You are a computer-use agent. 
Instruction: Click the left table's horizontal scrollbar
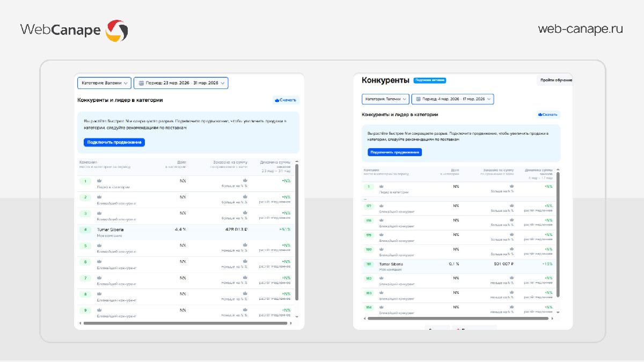click(x=185, y=323)
